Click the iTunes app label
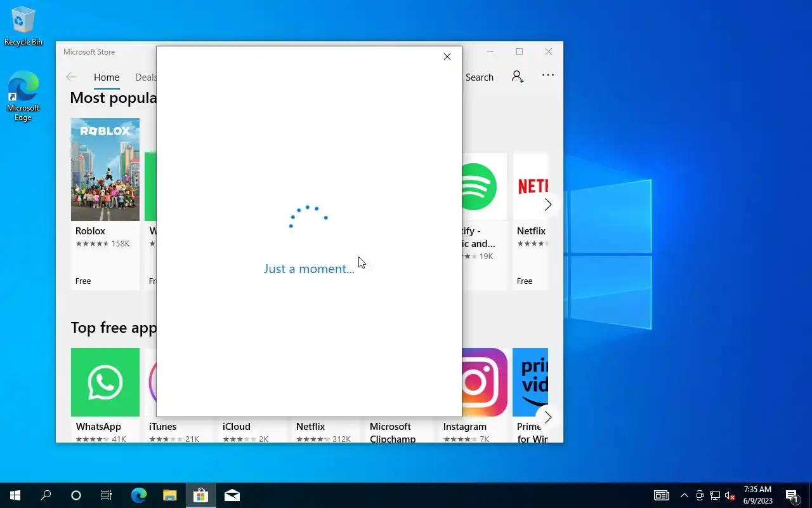 point(162,427)
